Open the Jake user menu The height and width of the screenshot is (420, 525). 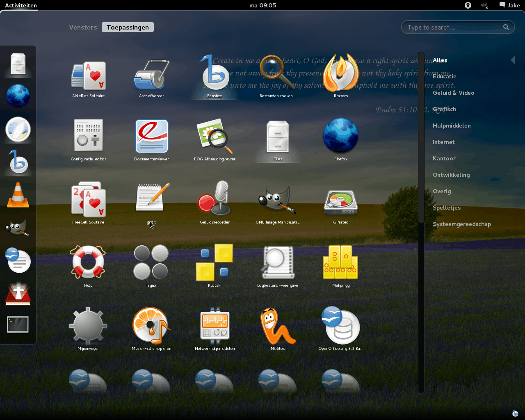(x=509, y=5)
